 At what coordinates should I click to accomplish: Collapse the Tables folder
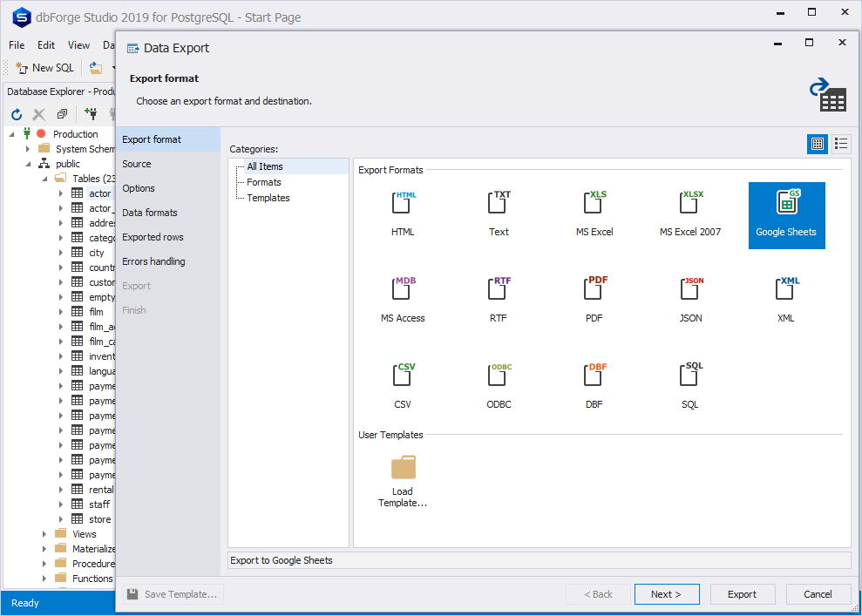[45, 179]
